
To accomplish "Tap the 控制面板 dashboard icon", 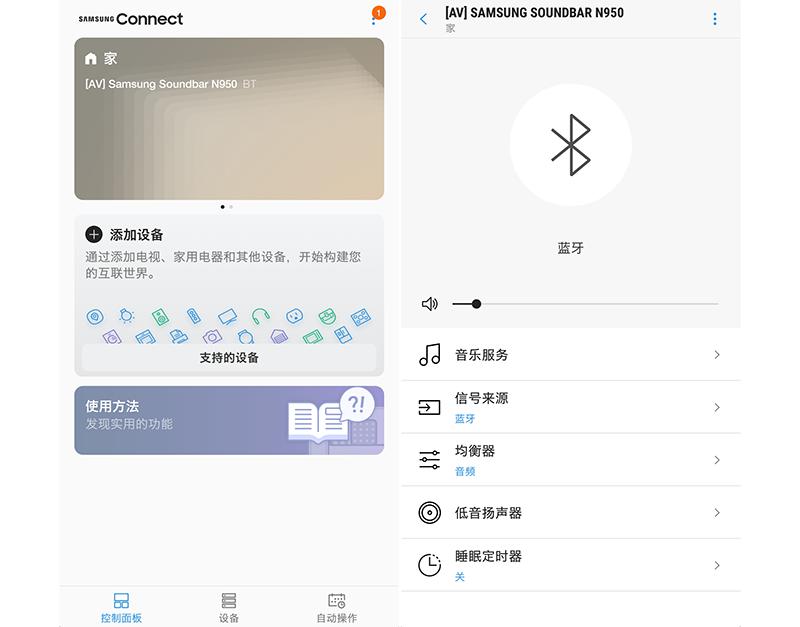I will (121, 600).
